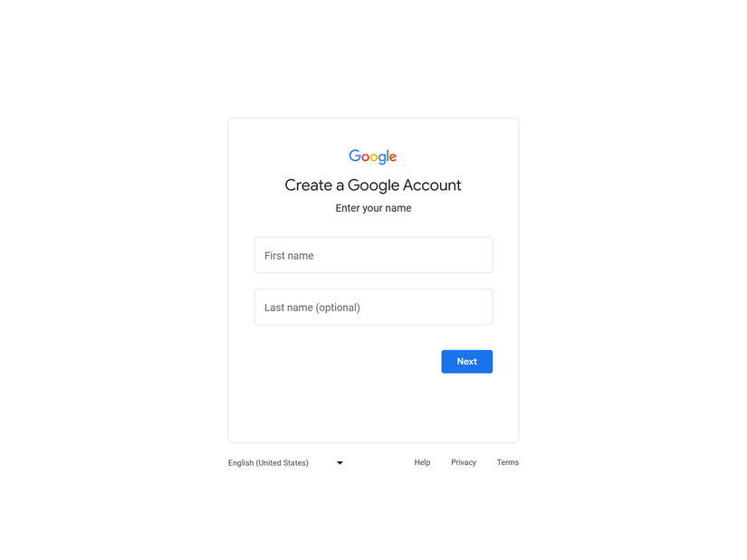This screenshot has height=560, width=747.
Task: Click the red e in Google logo
Action: coord(393,157)
